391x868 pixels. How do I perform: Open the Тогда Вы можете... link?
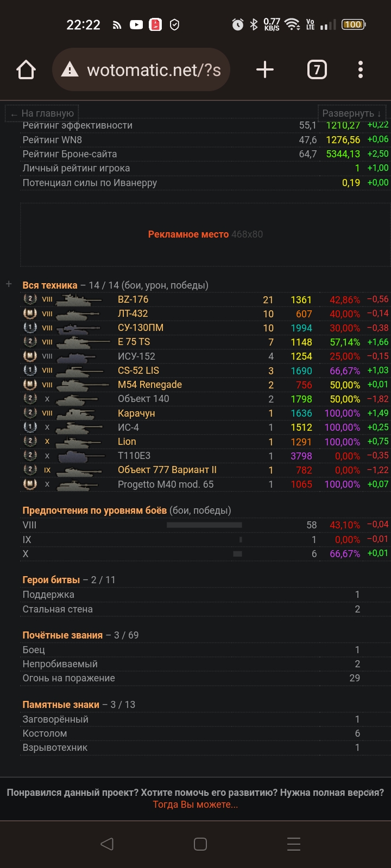point(195,805)
